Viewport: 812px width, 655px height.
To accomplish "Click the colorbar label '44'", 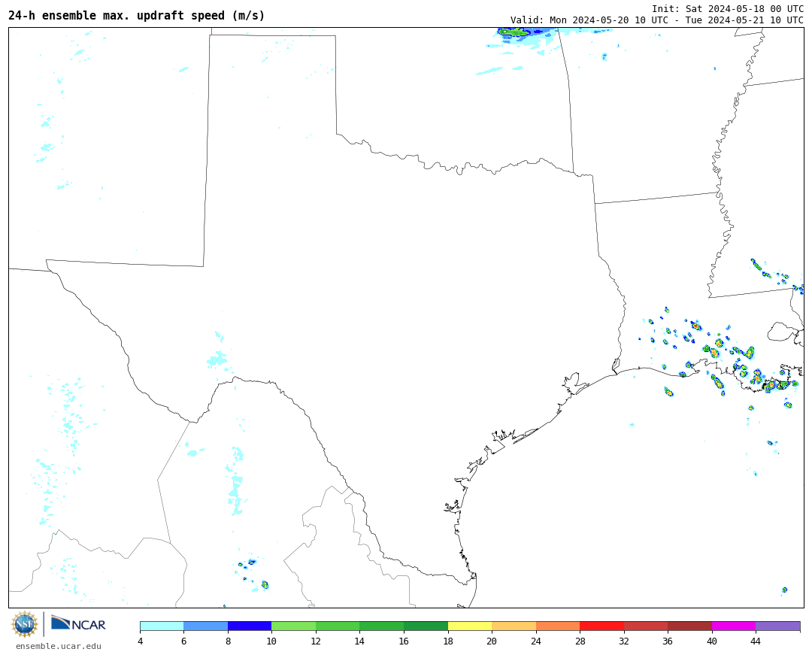I will [x=756, y=641].
